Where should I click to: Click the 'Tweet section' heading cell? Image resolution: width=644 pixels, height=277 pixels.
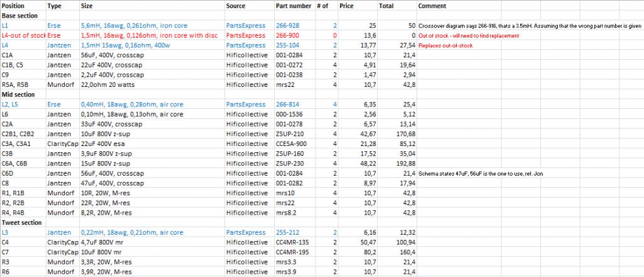tap(23, 223)
